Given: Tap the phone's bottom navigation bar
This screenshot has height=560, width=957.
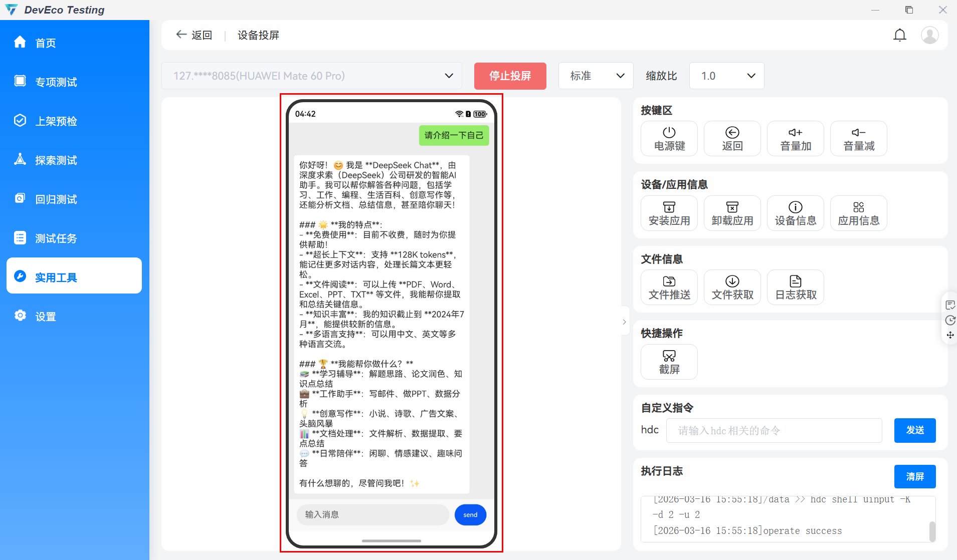Looking at the screenshot, I should pos(392,541).
